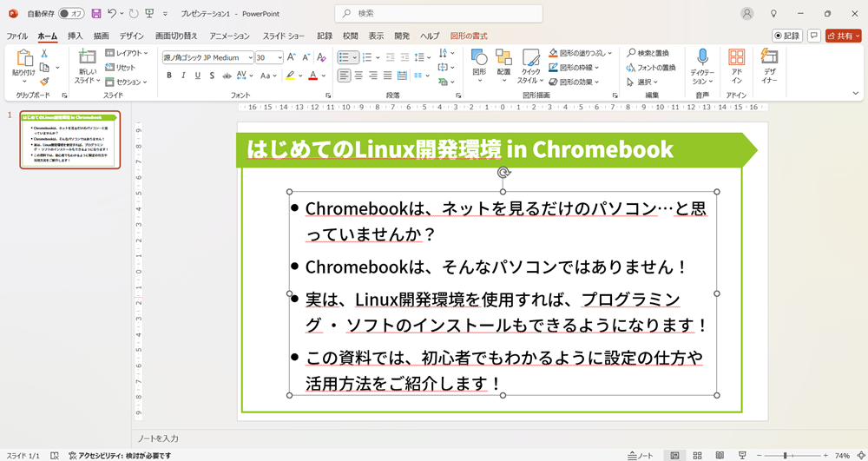Click the Paste clipboard icon
Screen dimensions: 868x461
click(24, 59)
